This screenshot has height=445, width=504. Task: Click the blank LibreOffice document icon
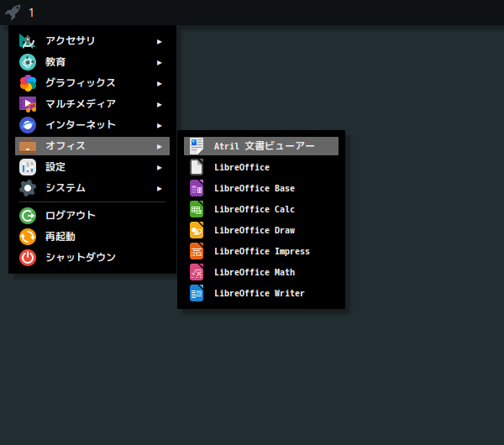(197, 167)
